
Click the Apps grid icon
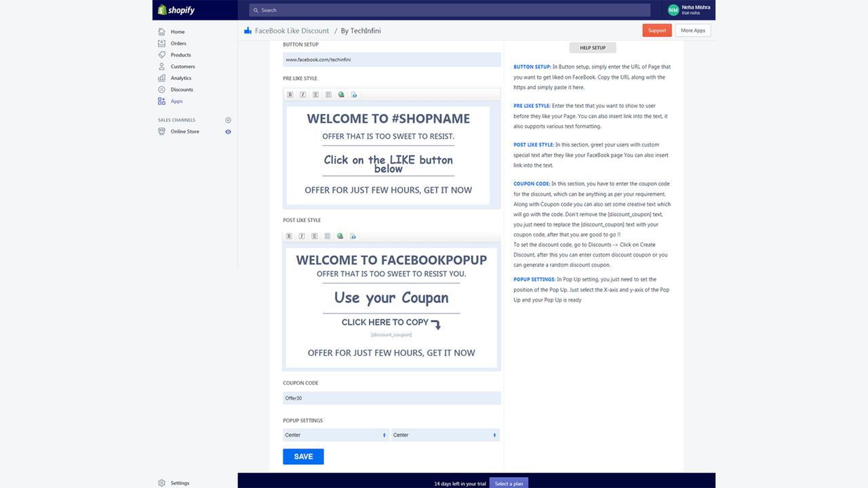coord(161,101)
